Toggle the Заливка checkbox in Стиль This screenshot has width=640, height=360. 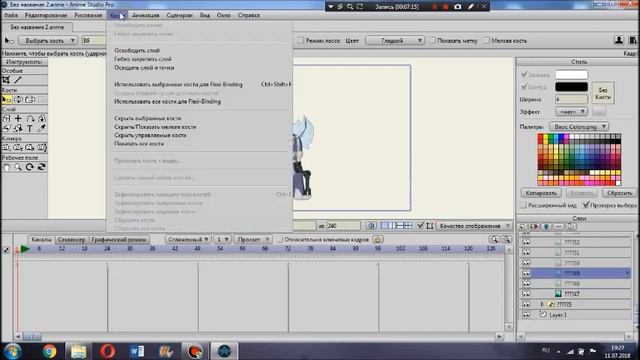pos(524,75)
